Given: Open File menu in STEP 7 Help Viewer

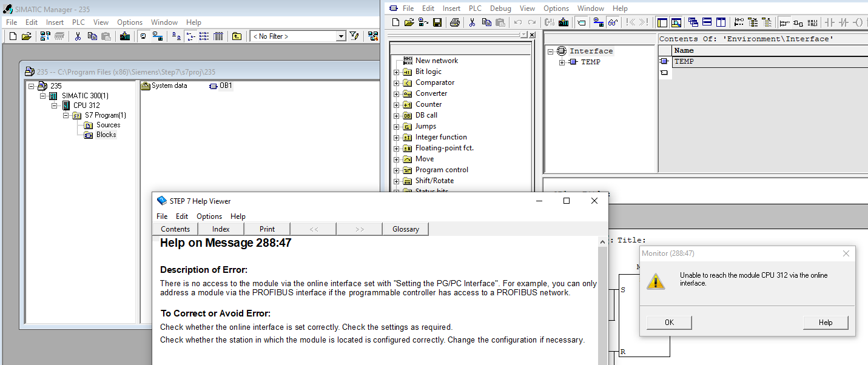Looking at the screenshot, I should 162,216.
